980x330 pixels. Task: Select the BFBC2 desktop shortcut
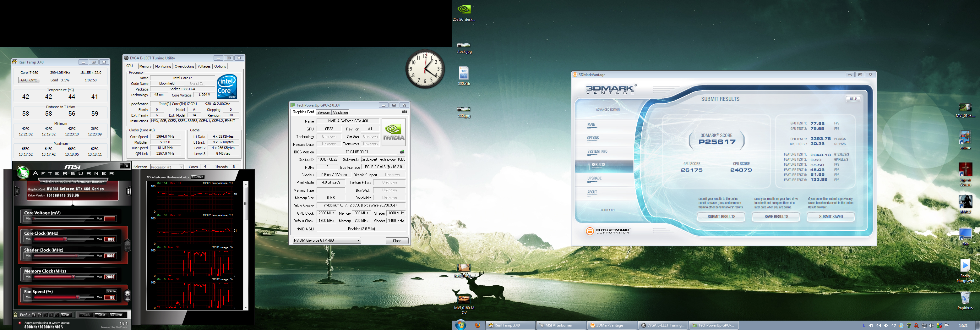(x=965, y=205)
